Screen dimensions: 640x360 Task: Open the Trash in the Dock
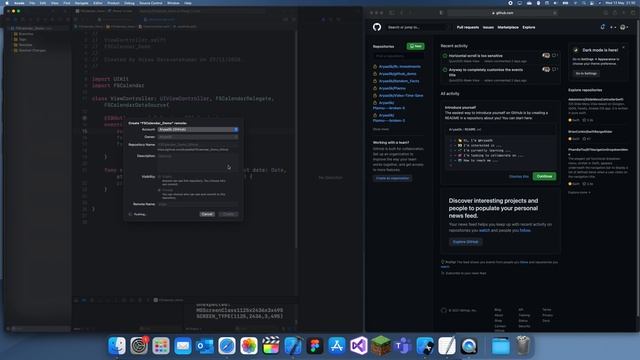point(523,346)
